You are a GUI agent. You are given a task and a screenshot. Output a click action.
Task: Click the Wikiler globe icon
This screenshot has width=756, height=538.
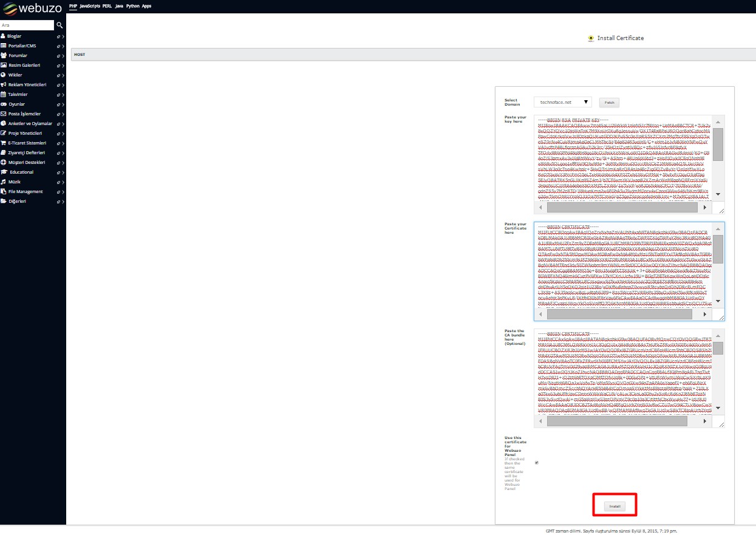pyautogui.click(x=3, y=75)
